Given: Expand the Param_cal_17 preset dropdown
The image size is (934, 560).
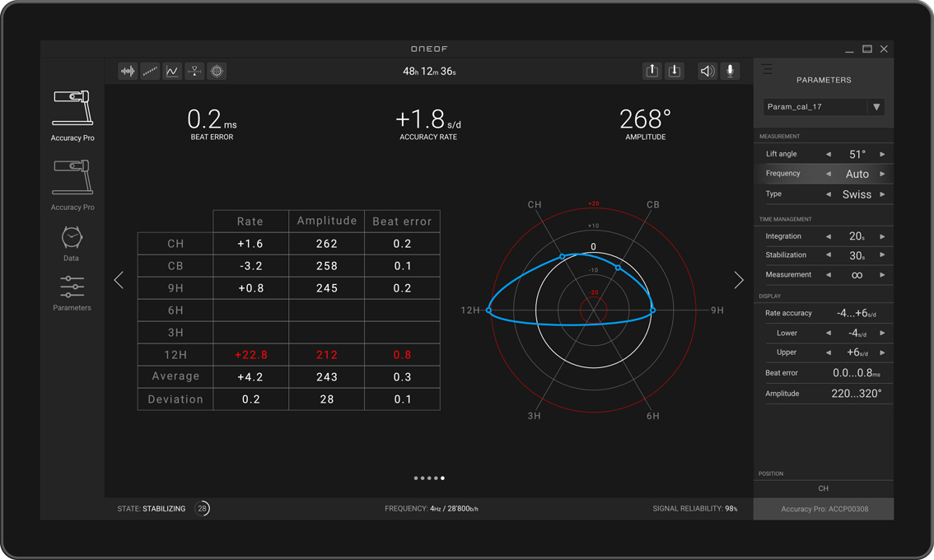Looking at the screenshot, I should click(876, 107).
